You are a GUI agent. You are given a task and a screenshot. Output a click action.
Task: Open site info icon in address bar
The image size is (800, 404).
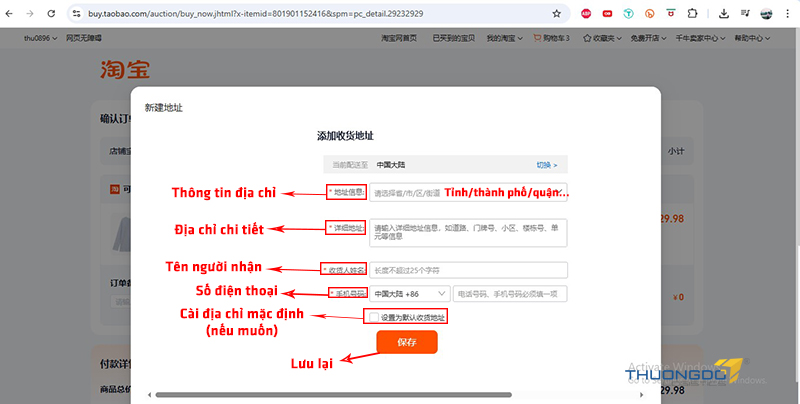77,14
